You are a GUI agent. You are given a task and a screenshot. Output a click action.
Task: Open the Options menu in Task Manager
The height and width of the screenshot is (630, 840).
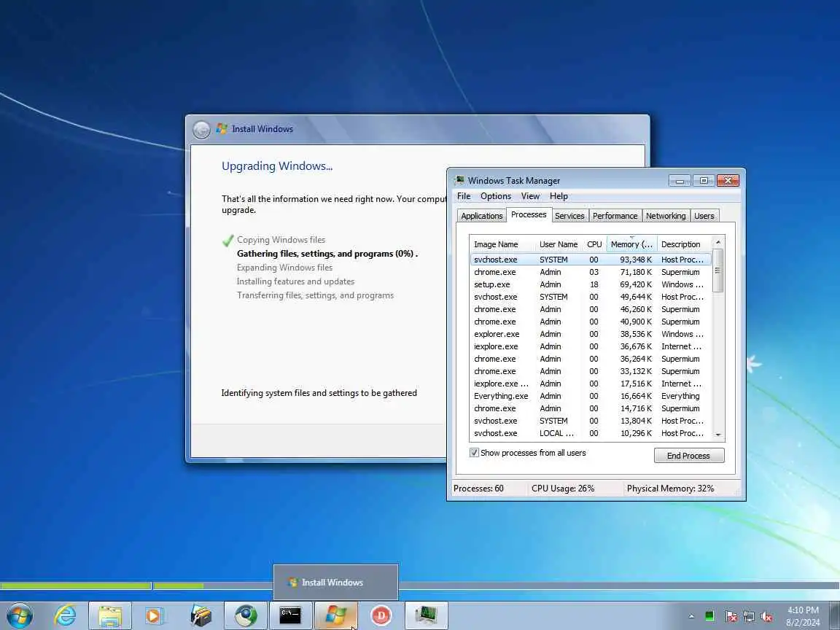point(496,196)
